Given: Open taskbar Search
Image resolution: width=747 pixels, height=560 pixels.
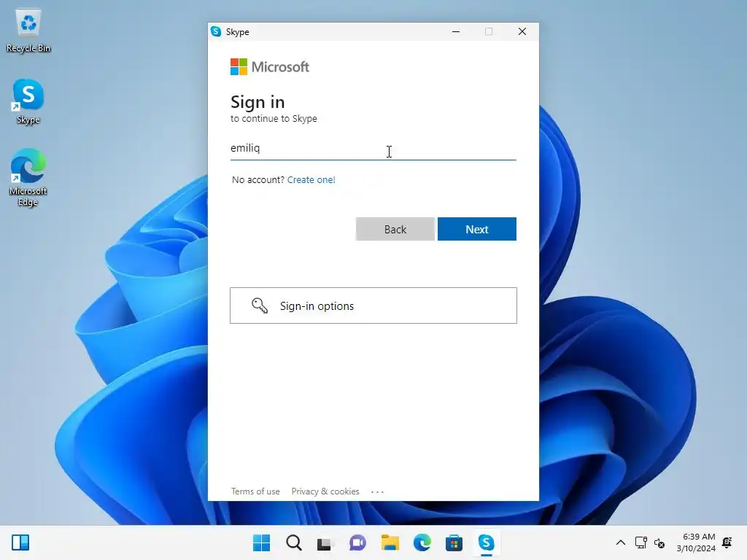Looking at the screenshot, I should tap(294, 542).
